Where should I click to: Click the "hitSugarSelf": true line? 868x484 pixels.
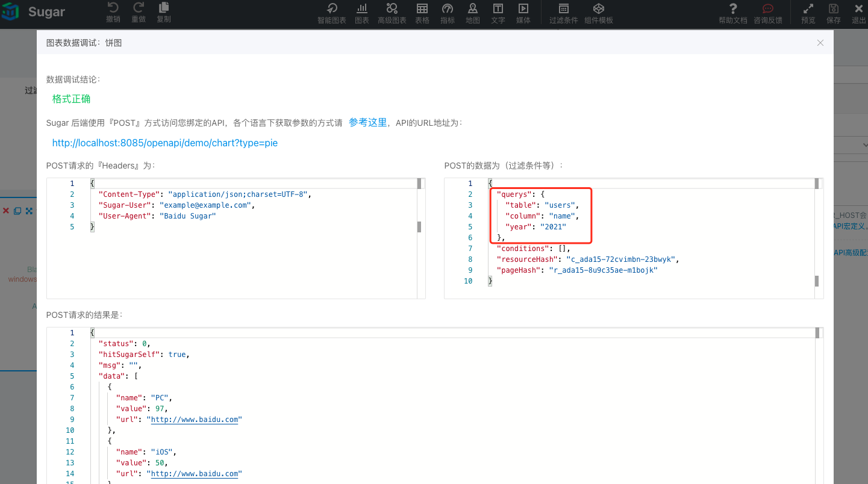[x=144, y=355]
